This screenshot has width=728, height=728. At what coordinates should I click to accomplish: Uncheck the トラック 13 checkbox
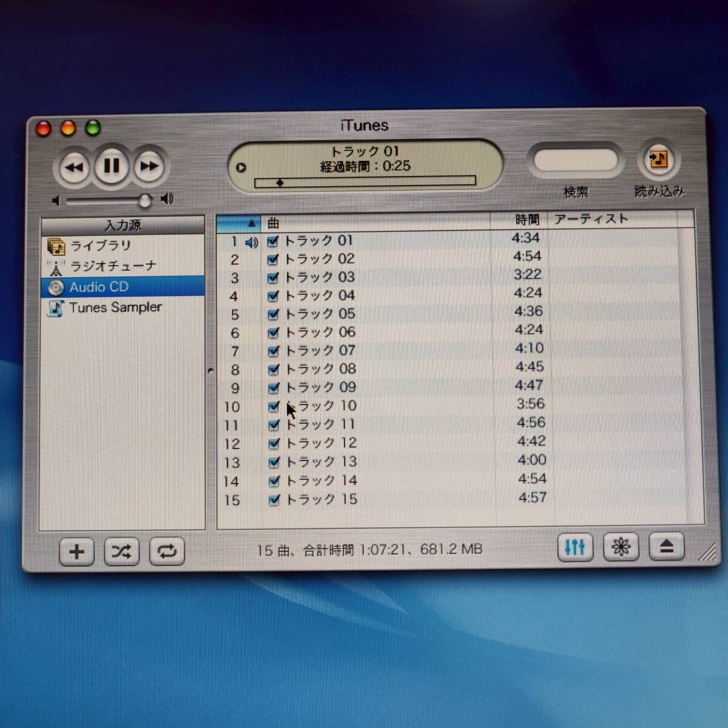[274, 462]
